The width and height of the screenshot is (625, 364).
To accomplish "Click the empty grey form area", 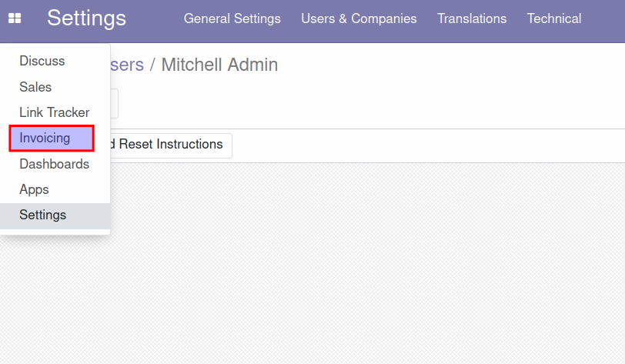I will [366, 263].
